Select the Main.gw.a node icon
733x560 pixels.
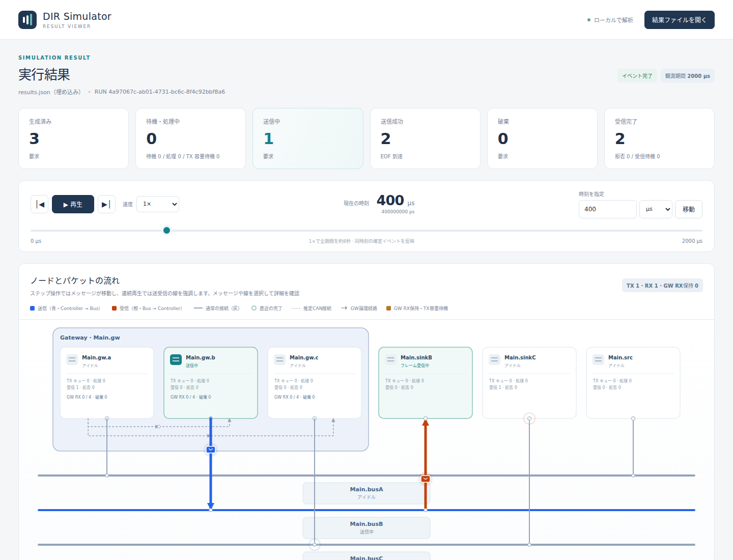tap(72, 359)
